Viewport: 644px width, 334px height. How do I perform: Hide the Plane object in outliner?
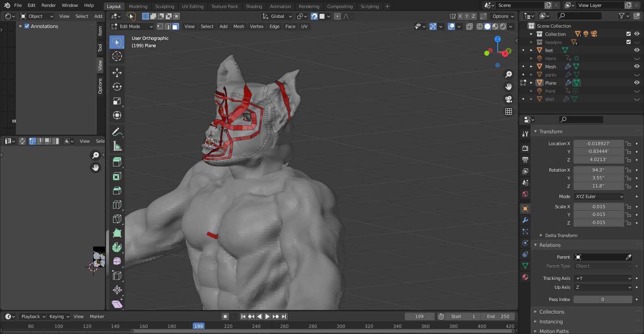coord(637,83)
